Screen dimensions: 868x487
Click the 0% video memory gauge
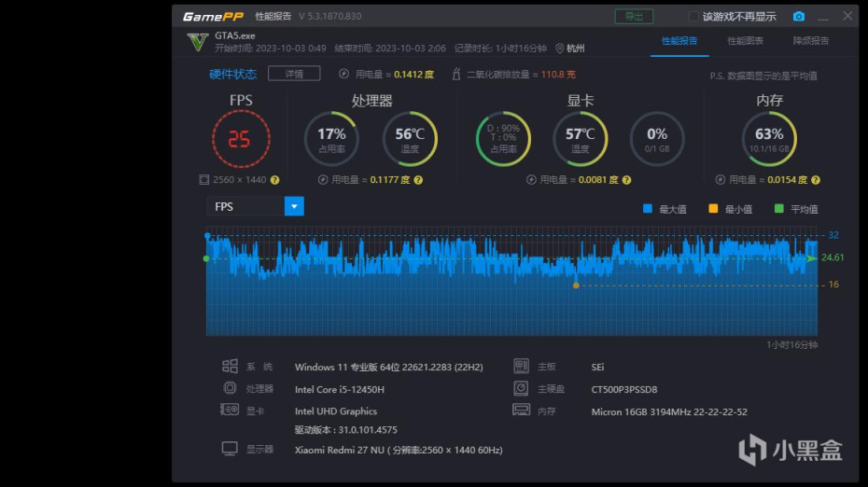(657, 139)
